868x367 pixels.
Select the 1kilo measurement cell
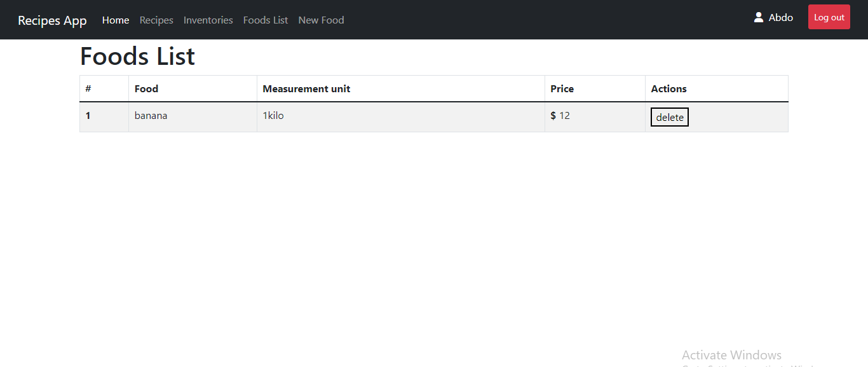pos(273,116)
